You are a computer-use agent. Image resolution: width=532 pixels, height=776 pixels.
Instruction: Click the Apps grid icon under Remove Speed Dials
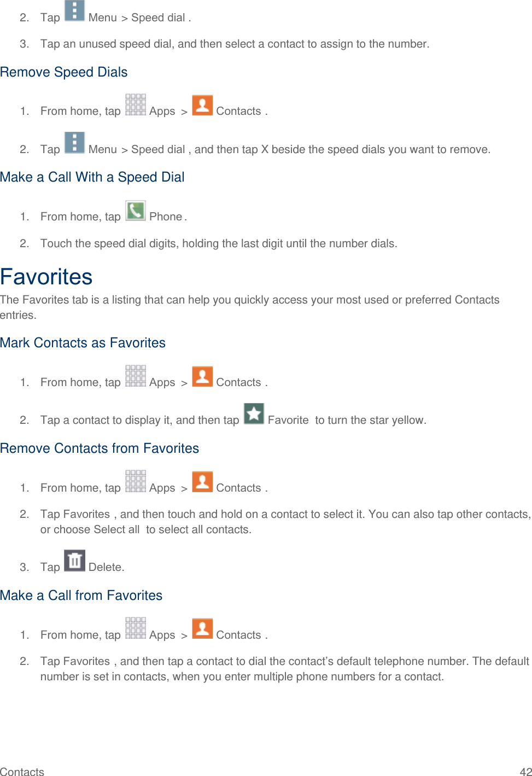point(136,105)
